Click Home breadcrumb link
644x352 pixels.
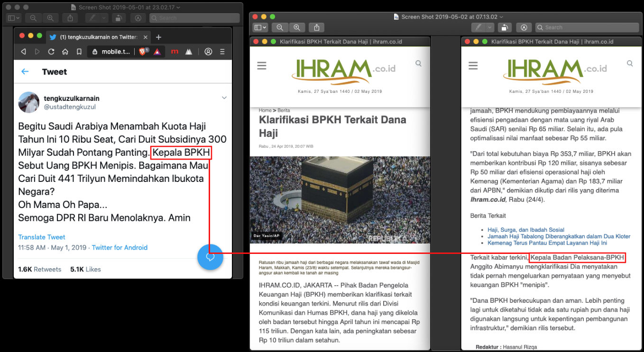point(265,110)
